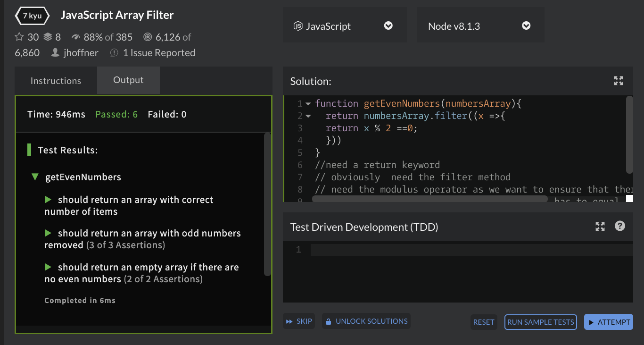Open the JavaScript language dropdown
Image resolution: width=644 pixels, height=345 pixels.
coord(388,26)
